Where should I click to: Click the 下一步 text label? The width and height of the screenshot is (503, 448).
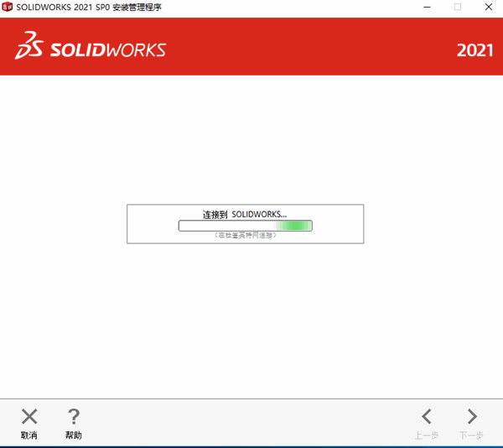tap(472, 435)
